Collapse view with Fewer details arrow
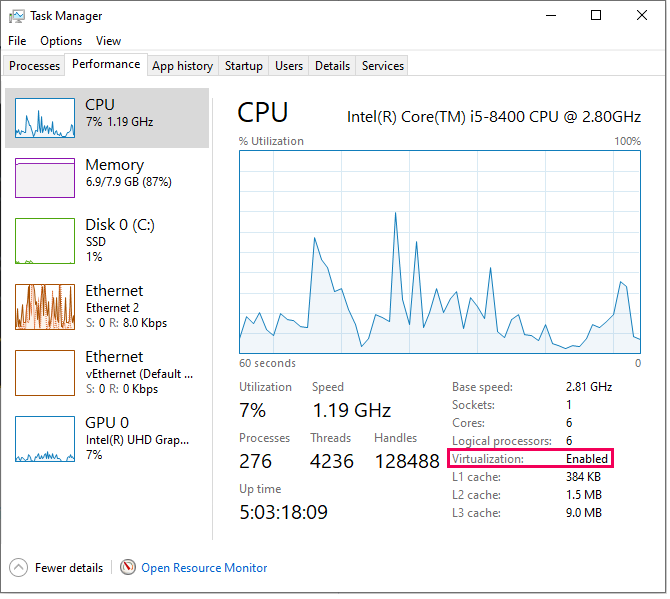Screen dimensions: 670x599 click(x=19, y=568)
